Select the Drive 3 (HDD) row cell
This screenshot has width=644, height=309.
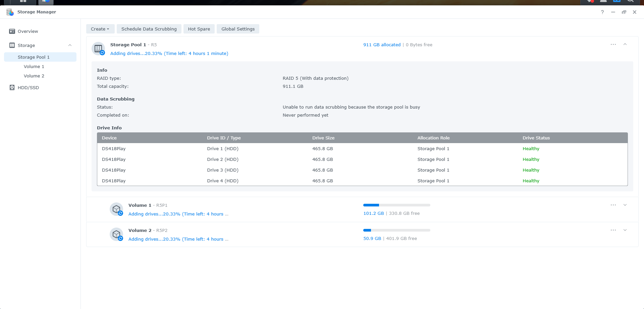(223, 170)
